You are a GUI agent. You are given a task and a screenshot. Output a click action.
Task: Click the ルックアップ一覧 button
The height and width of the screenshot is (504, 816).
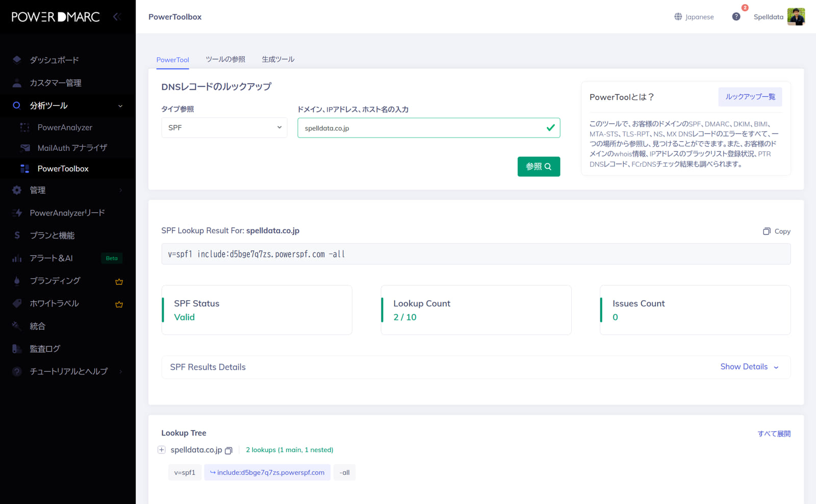coord(750,97)
